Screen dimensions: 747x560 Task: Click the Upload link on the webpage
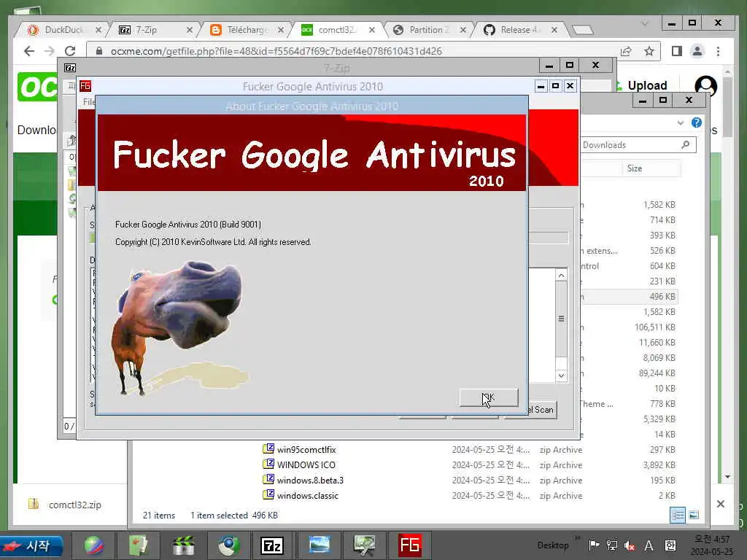[x=647, y=86]
